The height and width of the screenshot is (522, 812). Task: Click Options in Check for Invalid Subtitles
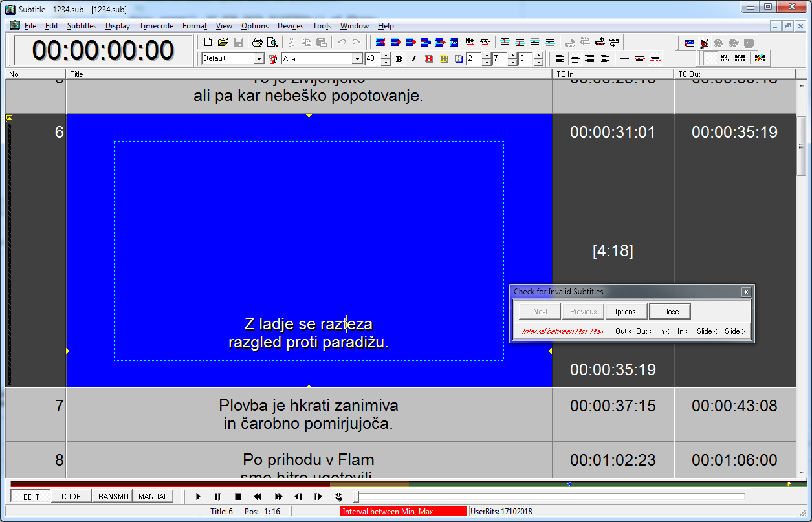point(626,311)
